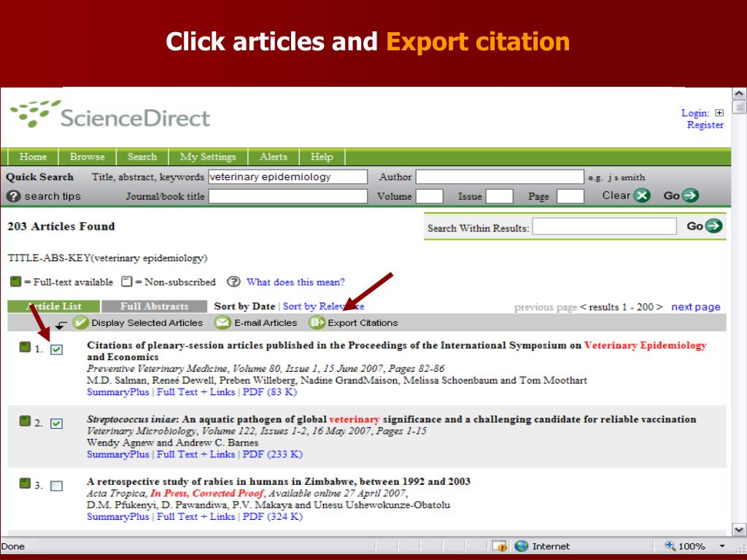Switch to the Full Abstracts tab
The height and width of the screenshot is (560, 747).
(155, 306)
